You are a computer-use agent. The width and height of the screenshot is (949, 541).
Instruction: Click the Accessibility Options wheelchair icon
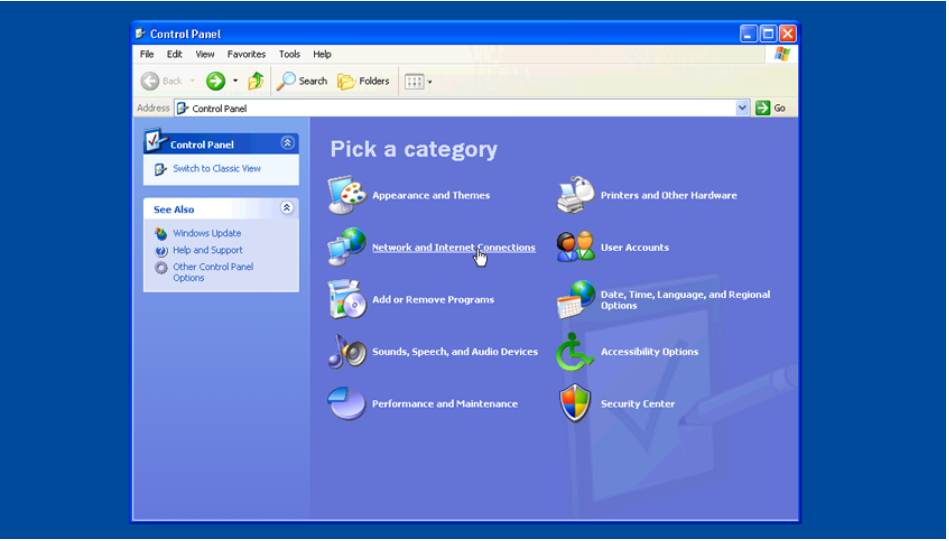[574, 351]
